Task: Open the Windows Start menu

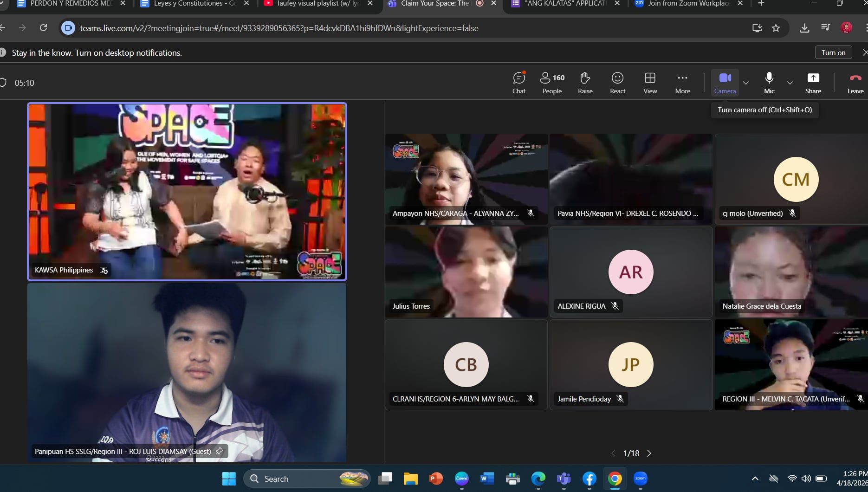Action: click(229, 479)
